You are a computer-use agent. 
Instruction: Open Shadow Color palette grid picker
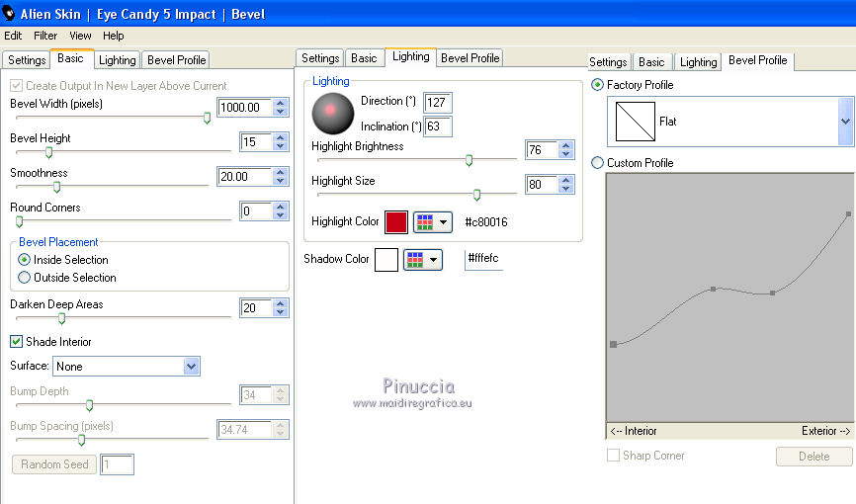pos(422,260)
